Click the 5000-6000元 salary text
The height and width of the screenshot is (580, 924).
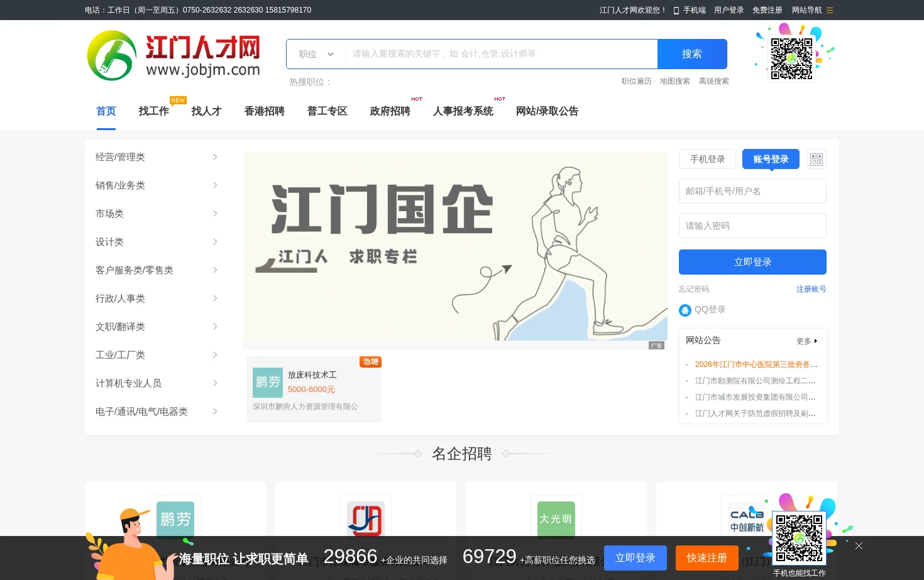coord(311,390)
